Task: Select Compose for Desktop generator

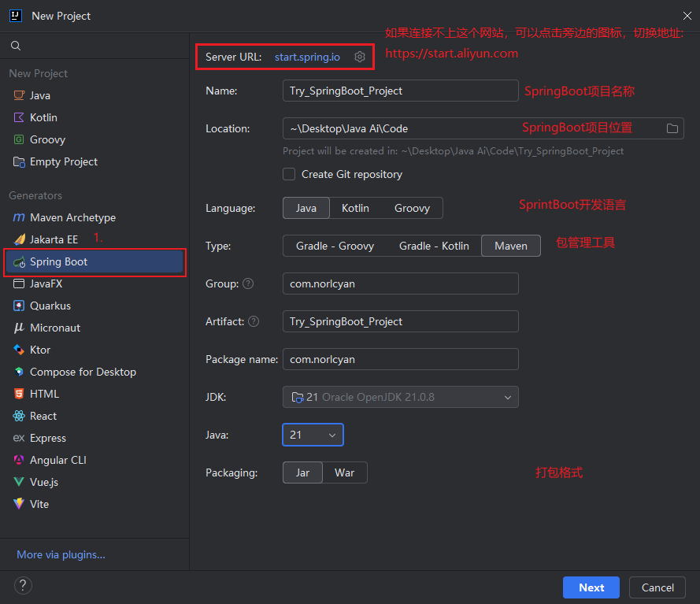Action: (94, 372)
